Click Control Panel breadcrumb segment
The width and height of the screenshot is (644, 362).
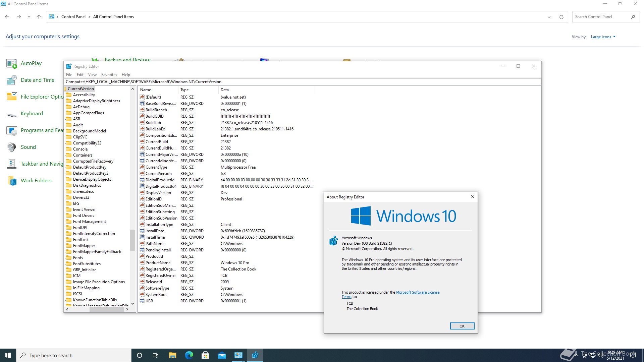(x=73, y=17)
